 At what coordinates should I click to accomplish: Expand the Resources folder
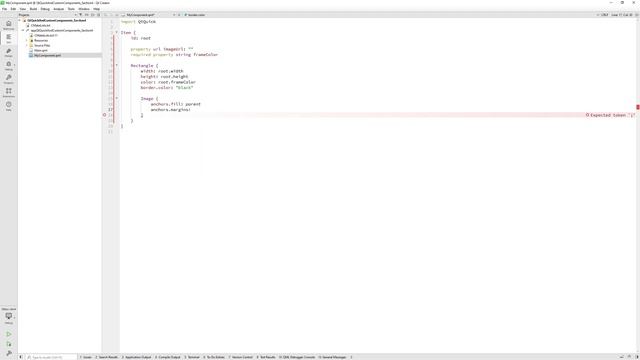(27, 40)
